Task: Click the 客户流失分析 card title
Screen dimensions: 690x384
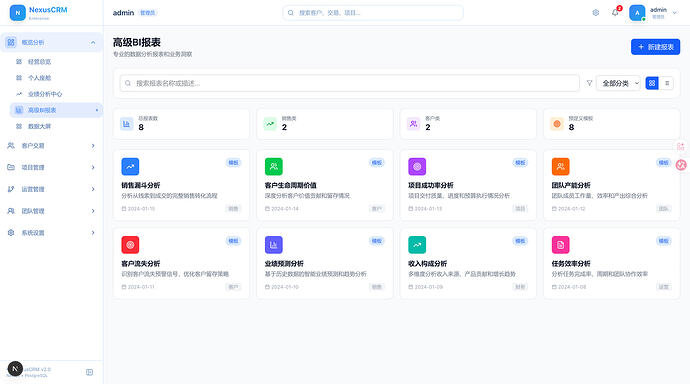Action: [140, 263]
